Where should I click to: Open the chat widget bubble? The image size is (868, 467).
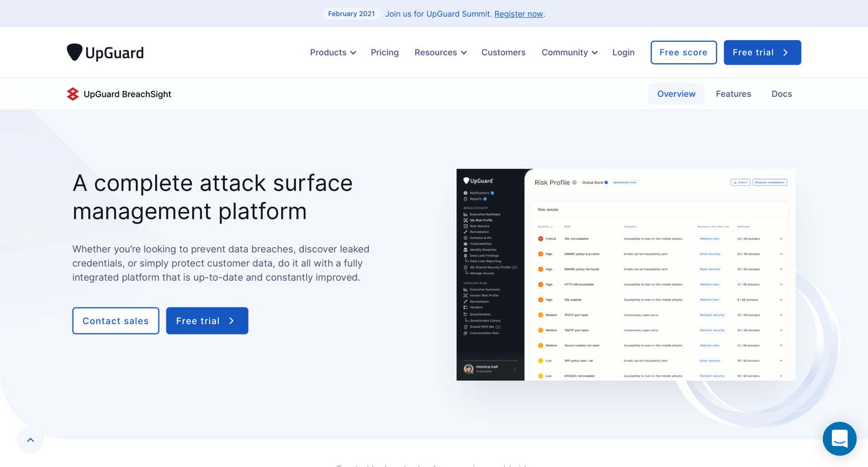(x=839, y=439)
